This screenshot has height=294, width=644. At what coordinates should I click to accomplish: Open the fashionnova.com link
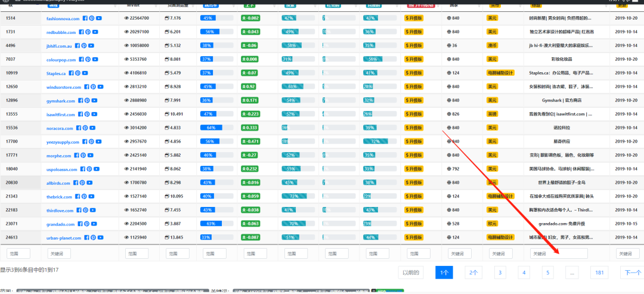pyautogui.click(x=63, y=19)
